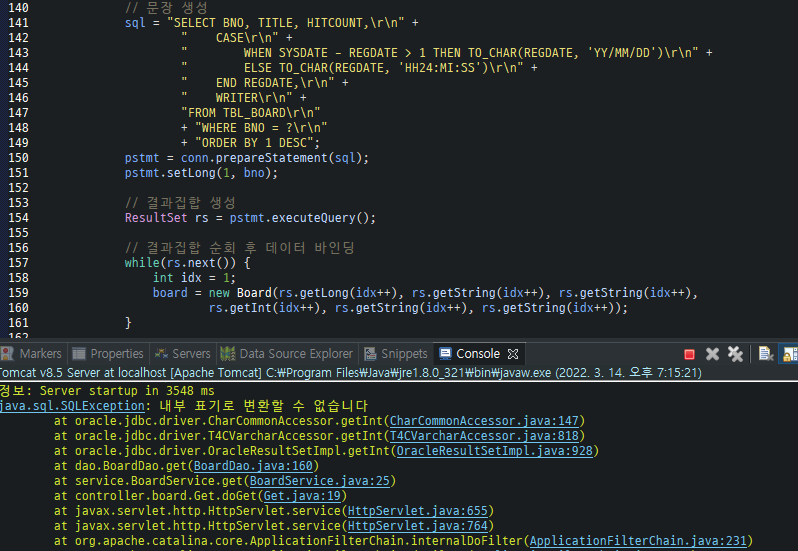
Task: Follow T4CVarcharAccessor.java:818 link
Action: [x=484, y=436]
